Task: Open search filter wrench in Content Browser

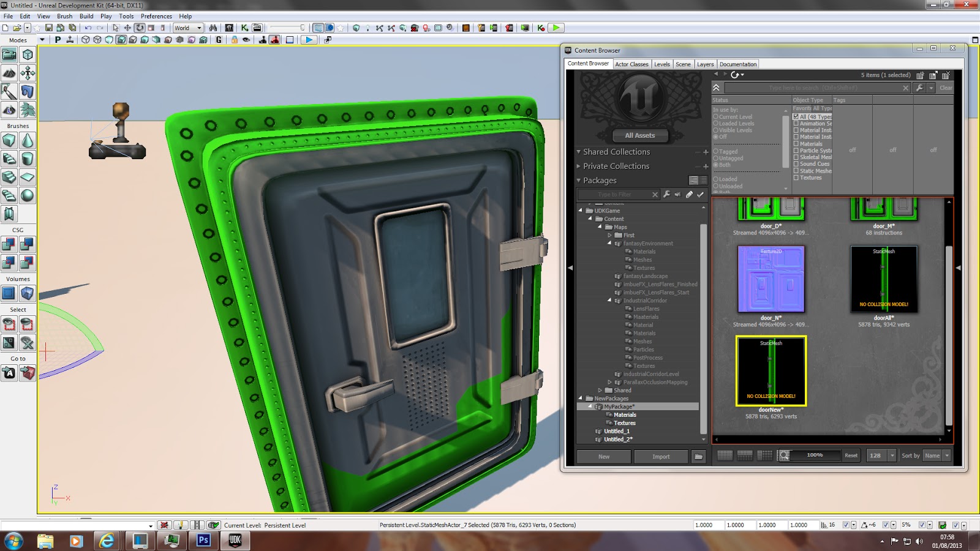Action: pos(919,88)
